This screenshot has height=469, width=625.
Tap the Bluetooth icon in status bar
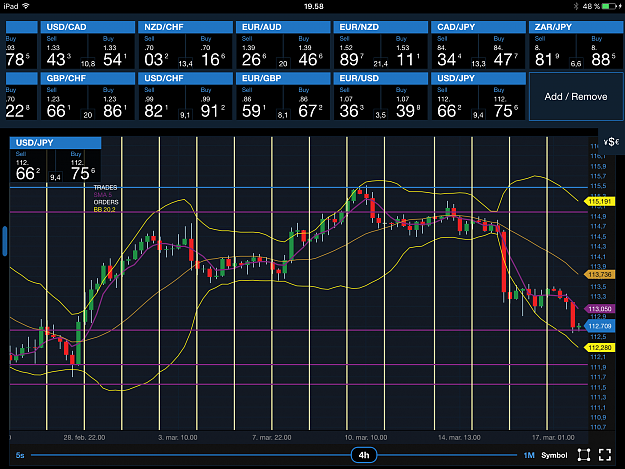(576, 6)
